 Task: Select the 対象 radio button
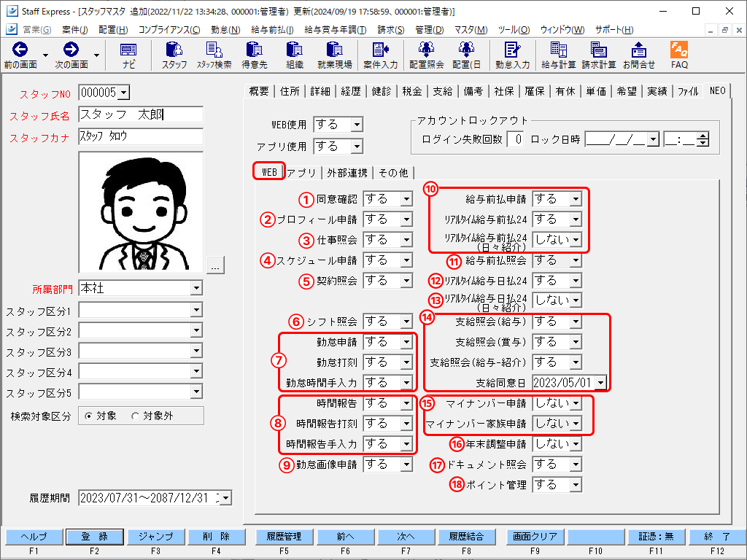click(89, 416)
